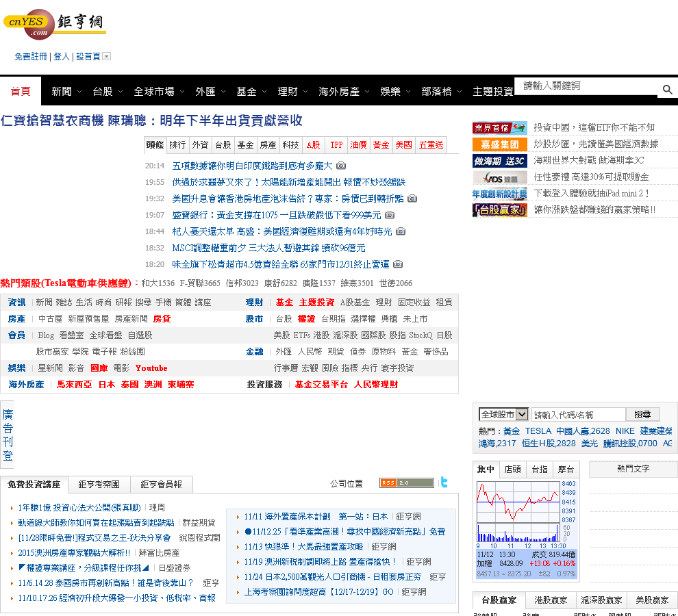Click the 廣告刊登 side link
The height and width of the screenshot is (616, 678).
point(8,435)
